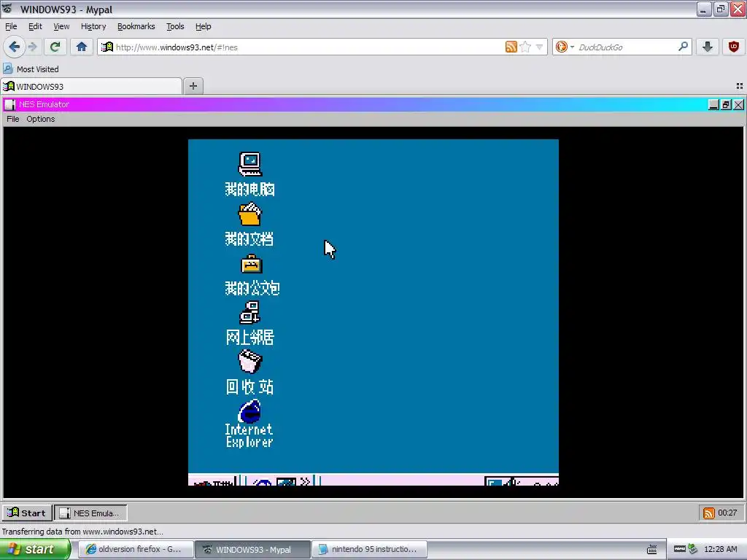Select WINDOWS93 - Mypal taskbar button
Screen dimensions: 747x560
252,549
